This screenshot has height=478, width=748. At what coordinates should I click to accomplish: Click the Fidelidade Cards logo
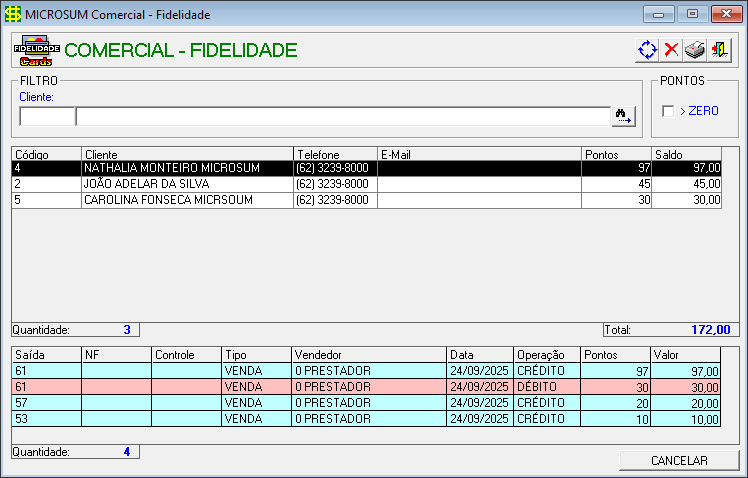click(37, 51)
